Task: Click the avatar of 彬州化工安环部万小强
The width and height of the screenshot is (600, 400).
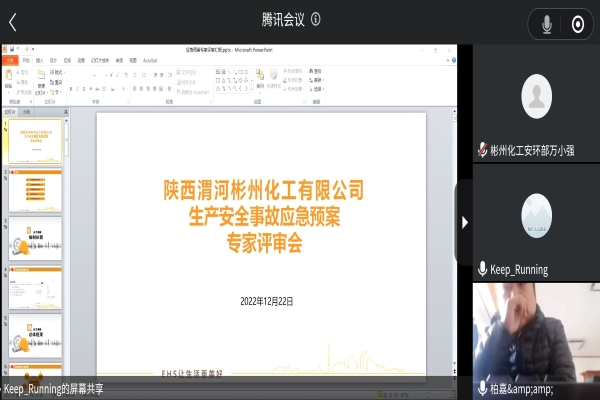Action: click(537, 96)
